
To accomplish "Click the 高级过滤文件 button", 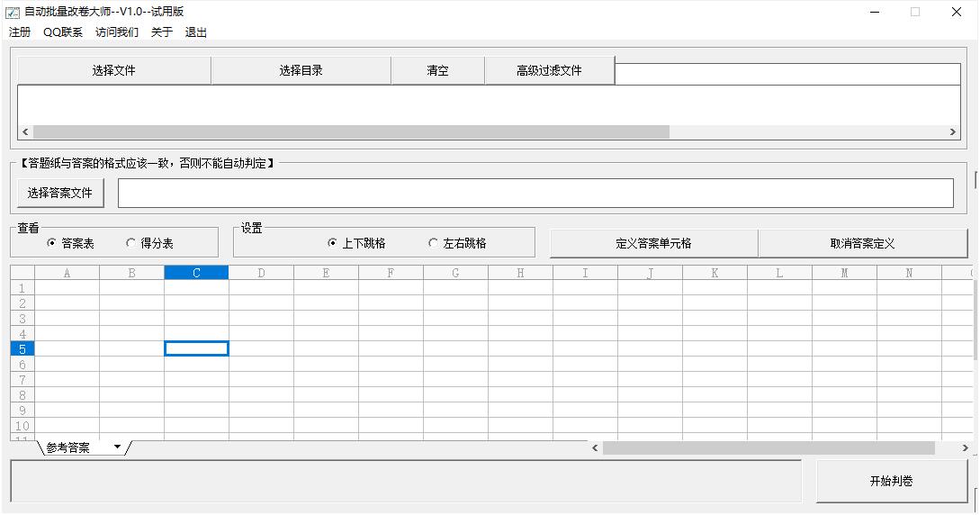I will tap(549, 70).
